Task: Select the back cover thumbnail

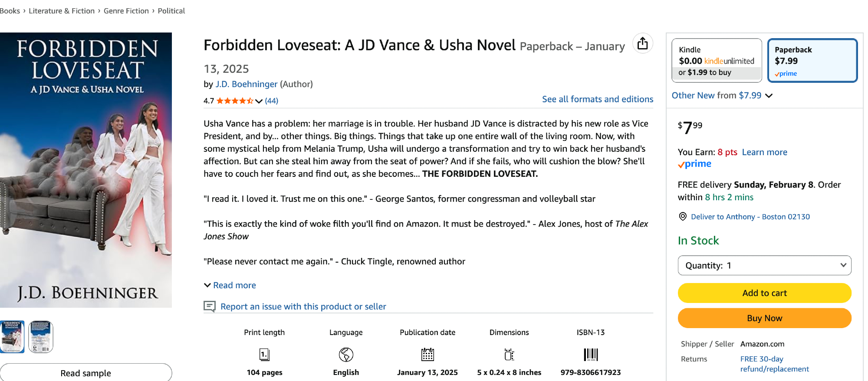Action: pyautogui.click(x=41, y=337)
